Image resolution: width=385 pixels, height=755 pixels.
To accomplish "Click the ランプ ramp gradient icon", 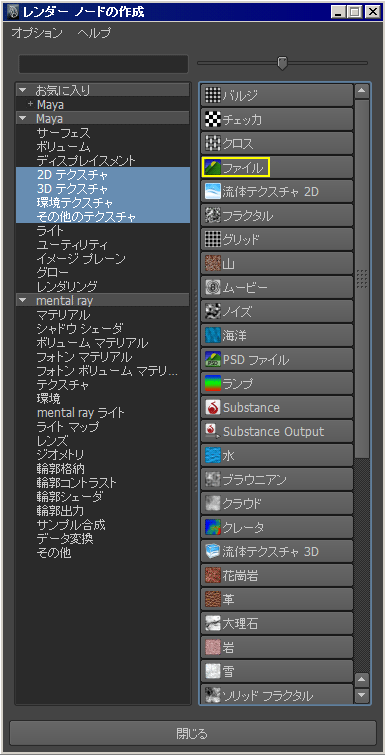I will [212, 383].
